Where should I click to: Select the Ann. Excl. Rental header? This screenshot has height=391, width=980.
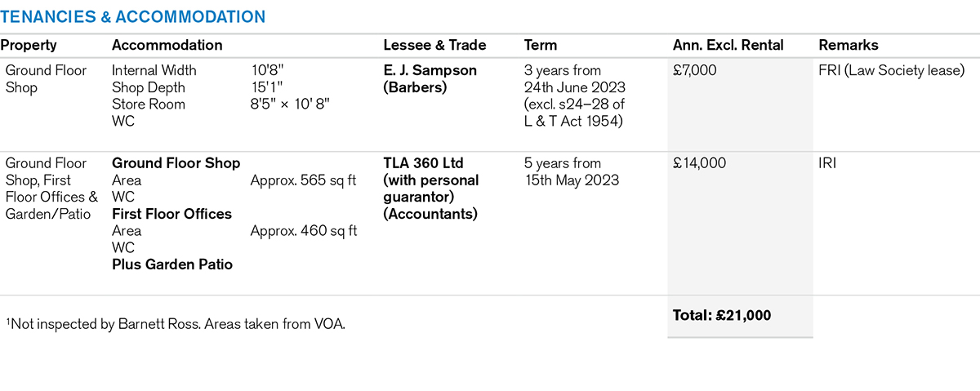click(728, 46)
